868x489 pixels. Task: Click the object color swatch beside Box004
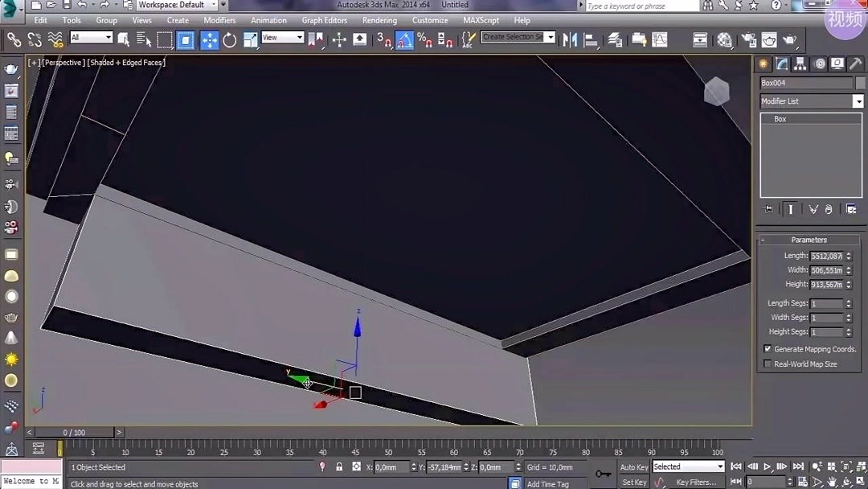pyautogui.click(x=860, y=82)
